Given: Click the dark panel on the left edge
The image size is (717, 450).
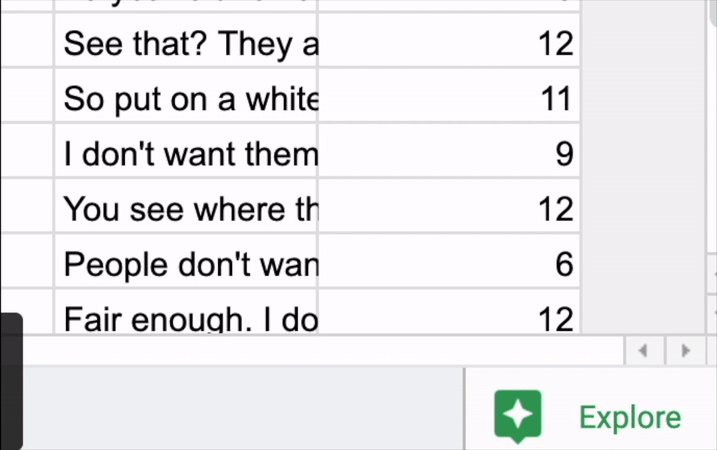Looking at the screenshot, I should pos(11,381).
